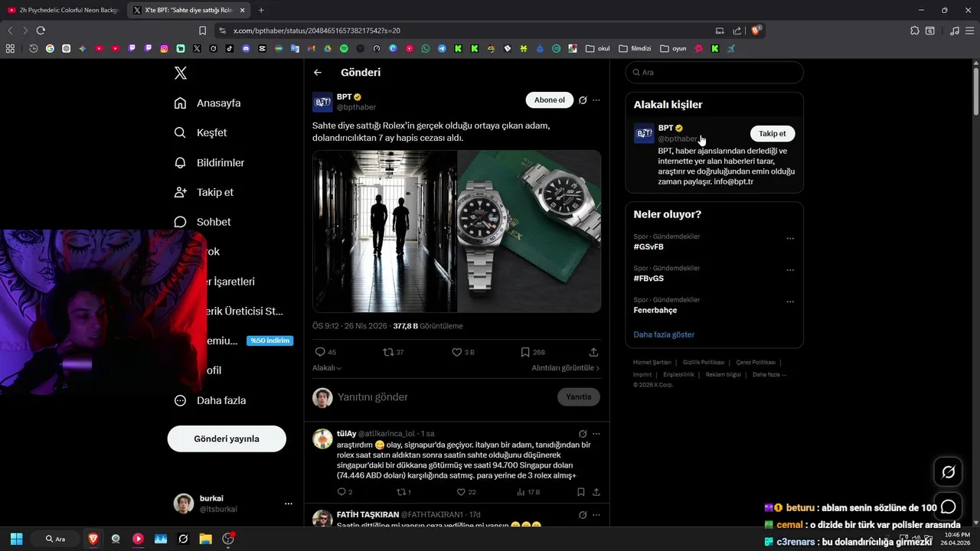This screenshot has width=980, height=551.
Task: Open a new browser tab
Action: pos(261,10)
